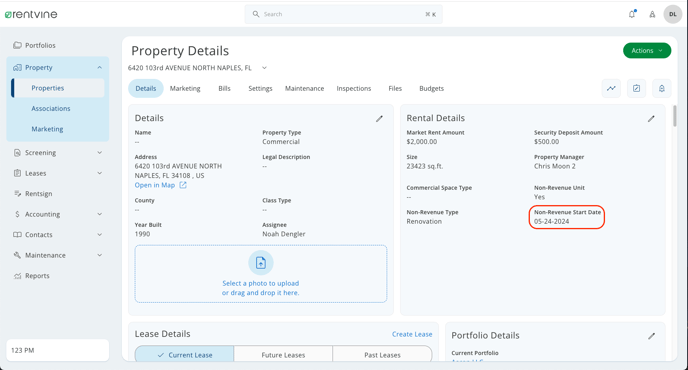This screenshot has width=688, height=370.
Task: Switch to the Maintenance tab
Action: [x=305, y=88]
